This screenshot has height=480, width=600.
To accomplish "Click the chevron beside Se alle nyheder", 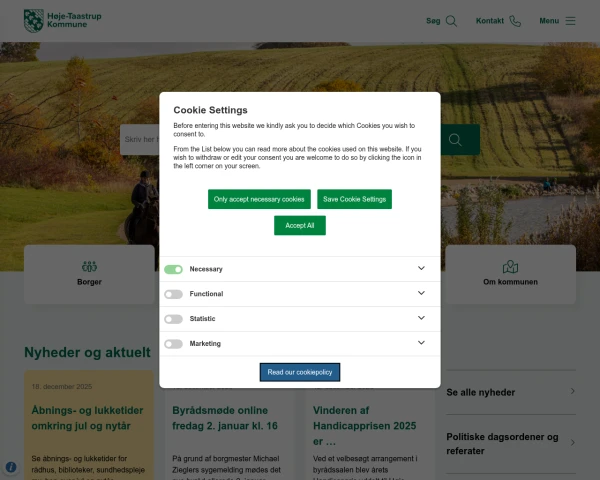I will pyautogui.click(x=572, y=391).
